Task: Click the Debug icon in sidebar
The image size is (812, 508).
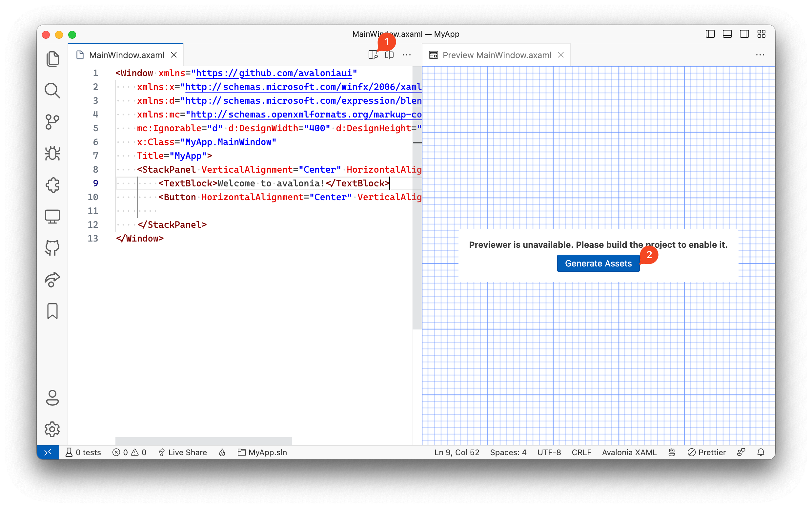Action: [52, 153]
